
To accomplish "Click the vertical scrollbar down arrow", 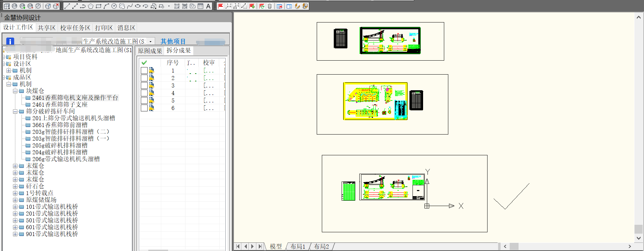I will (x=639, y=238).
